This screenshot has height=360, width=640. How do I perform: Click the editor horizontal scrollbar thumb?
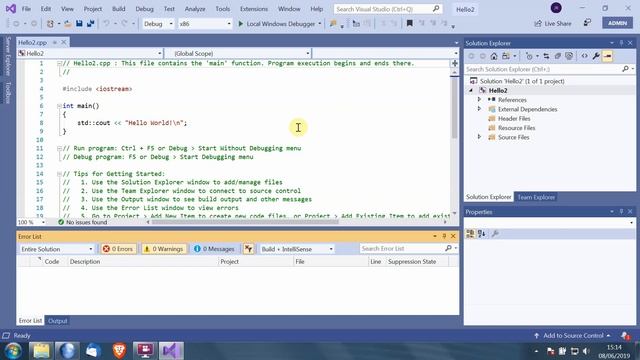[245, 222]
